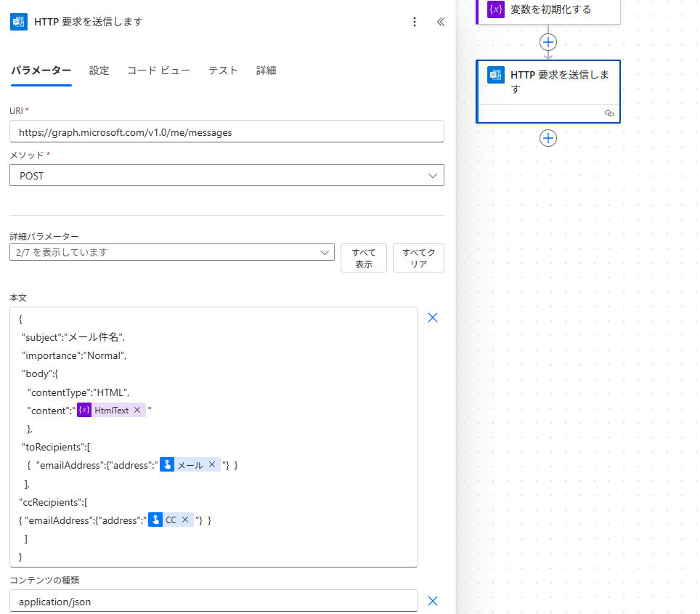Remove the HtmlText token from body
Image resolution: width=700 pixels, height=614 pixels.
(x=137, y=410)
